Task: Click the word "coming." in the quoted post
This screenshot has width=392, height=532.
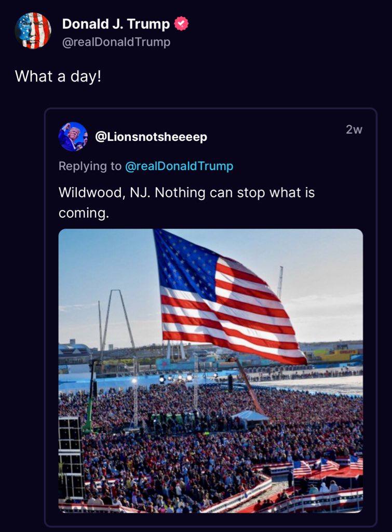Action: (84, 213)
